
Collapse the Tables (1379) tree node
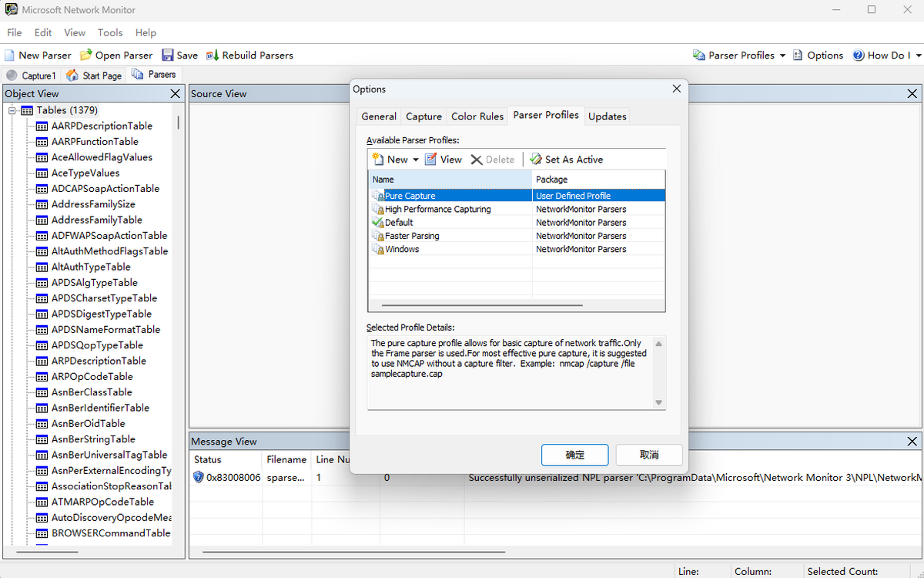pyautogui.click(x=13, y=110)
